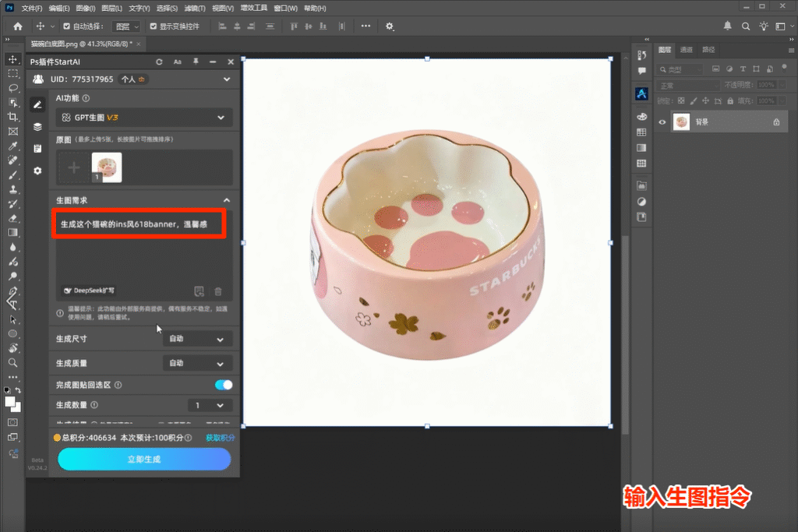
Task: Click the uploaded cat bowl thumbnail
Action: click(x=107, y=167)
